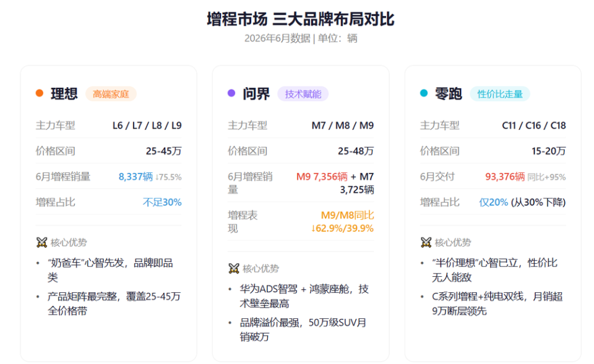Click sales figure 8,337辆
This screenshot has width=594, height=364.
(x=136, y=177)
